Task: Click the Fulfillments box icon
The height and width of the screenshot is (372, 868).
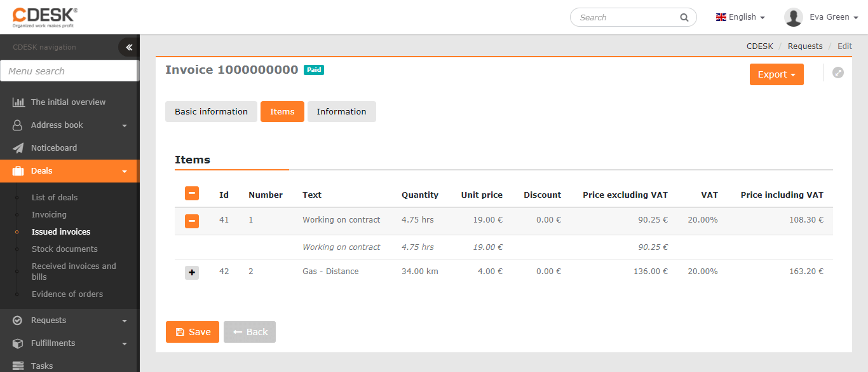Action: 18,343
